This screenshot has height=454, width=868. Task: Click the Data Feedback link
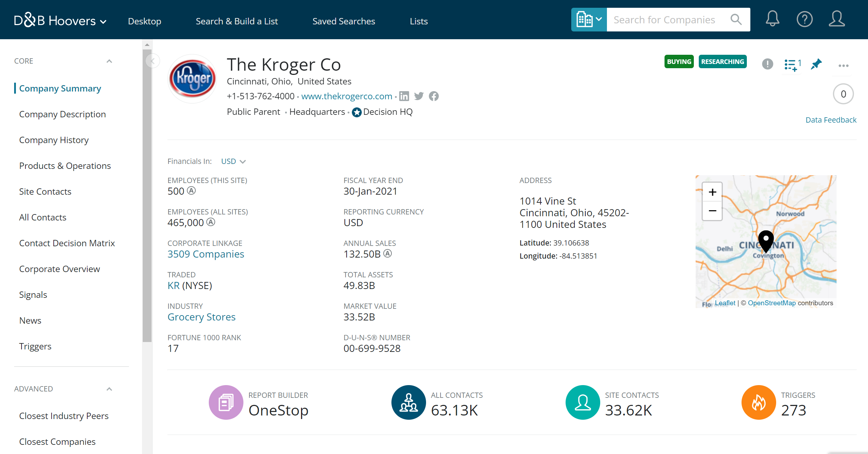pos(831,120)
